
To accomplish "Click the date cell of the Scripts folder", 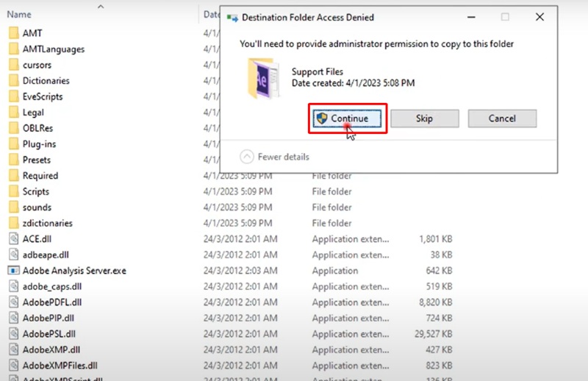I will tap(237, 191).
